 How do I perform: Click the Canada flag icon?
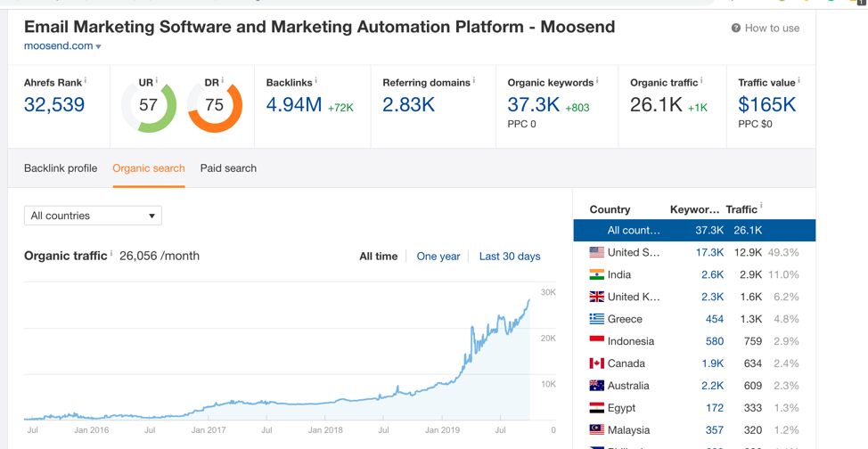597,363
